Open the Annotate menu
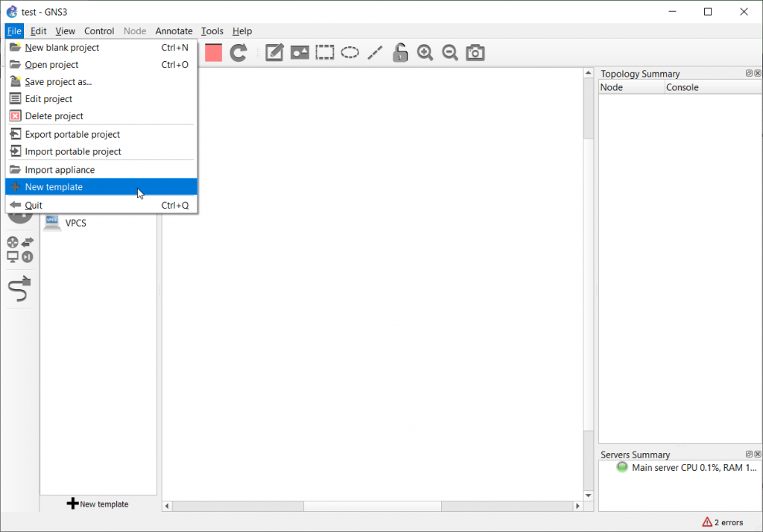Screen dimensions: 763x532 click(x=174, y=31)
